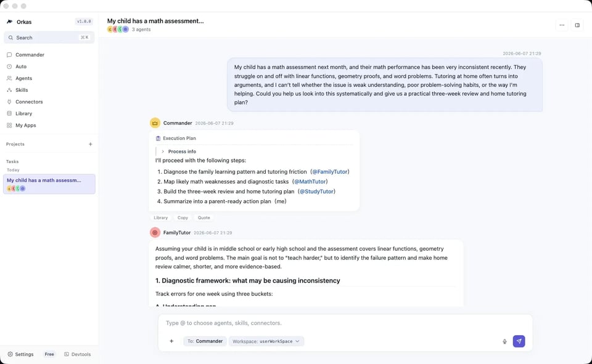The image size is (592, 364).
Task: Click the v1.0.0 version label
Action: click(84, 22)
